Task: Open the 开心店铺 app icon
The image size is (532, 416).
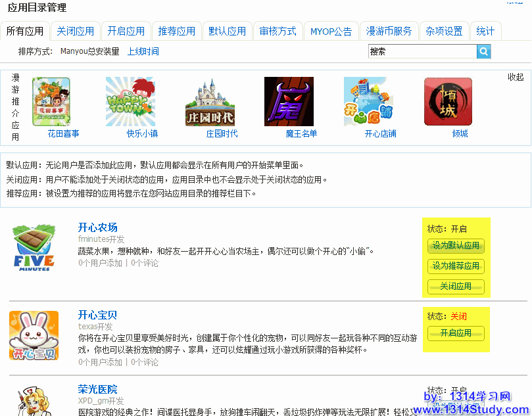Action: (368, 101)
